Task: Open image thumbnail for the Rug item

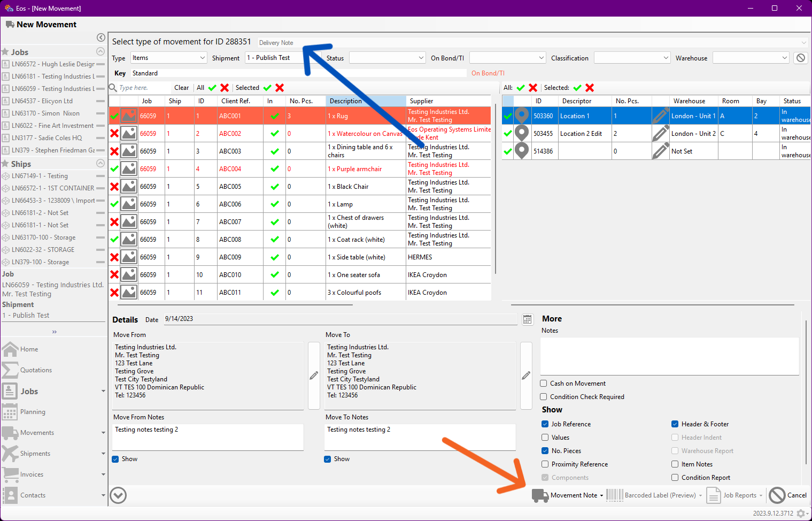Action: tap(129, 116)
